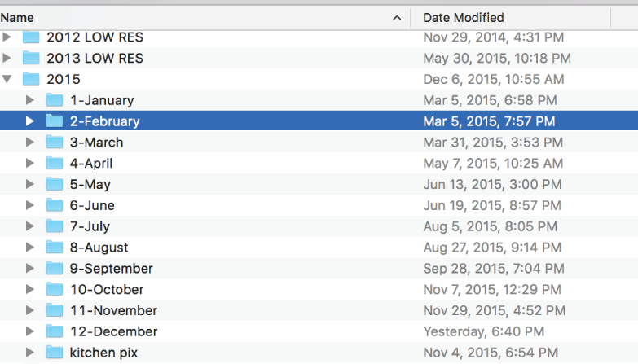Select the 3-March folder row
638x364 pixels.
[319, 143]
